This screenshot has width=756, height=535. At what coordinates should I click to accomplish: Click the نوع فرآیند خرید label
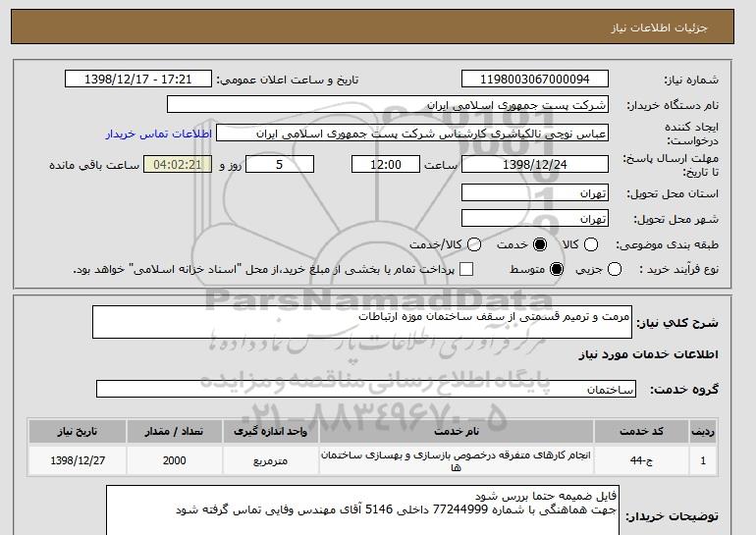(678, 269)
